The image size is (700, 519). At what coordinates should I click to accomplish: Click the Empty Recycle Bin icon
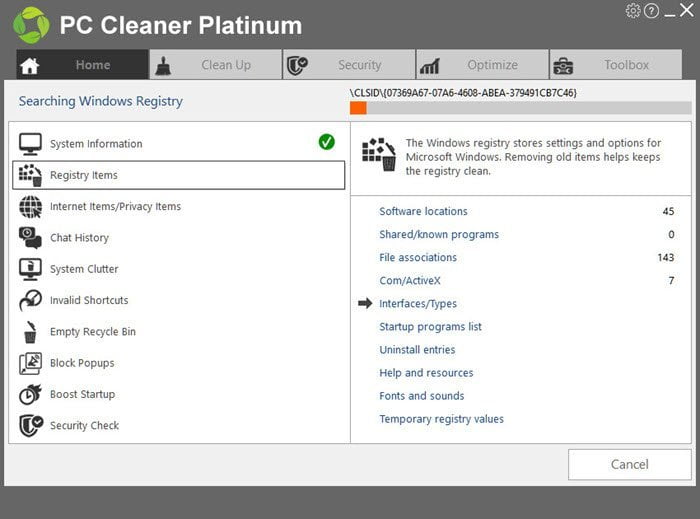coord(30,332)
